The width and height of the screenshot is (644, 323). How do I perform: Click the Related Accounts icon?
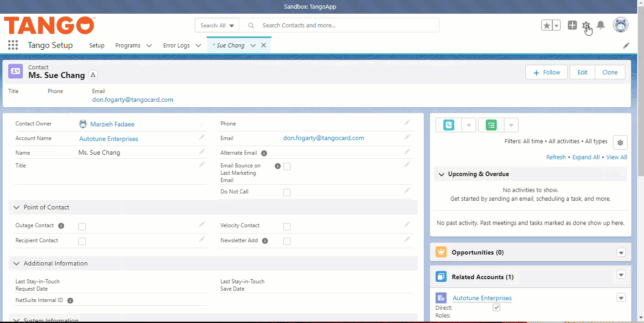click(441, 276)
